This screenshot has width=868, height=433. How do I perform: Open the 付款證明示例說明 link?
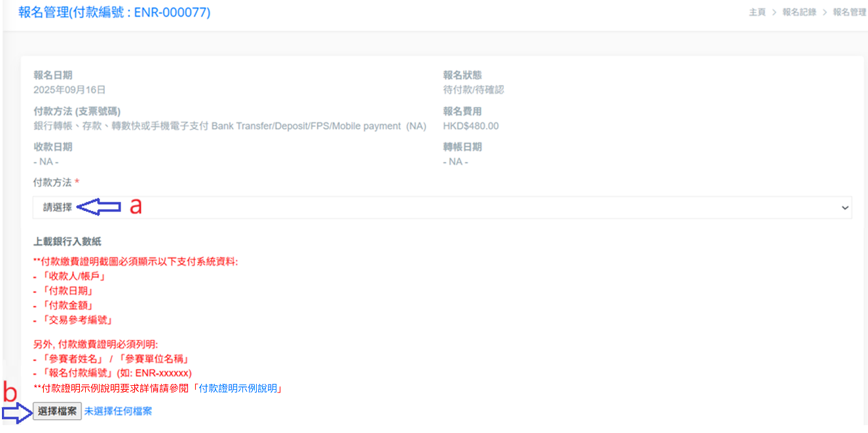click(240, 389)
